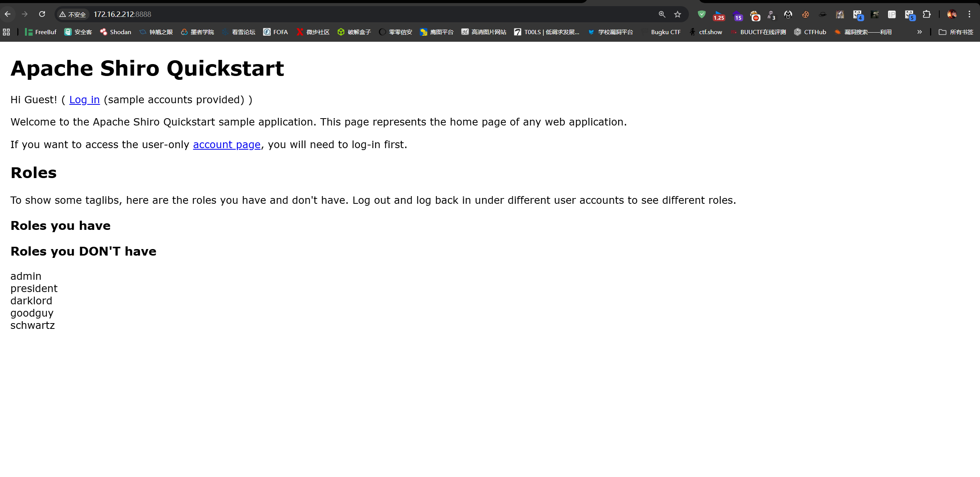Viewport: 980px width, 477px height.
Task: Click the not-secure site info warning
Action: [x=73, y=14]
